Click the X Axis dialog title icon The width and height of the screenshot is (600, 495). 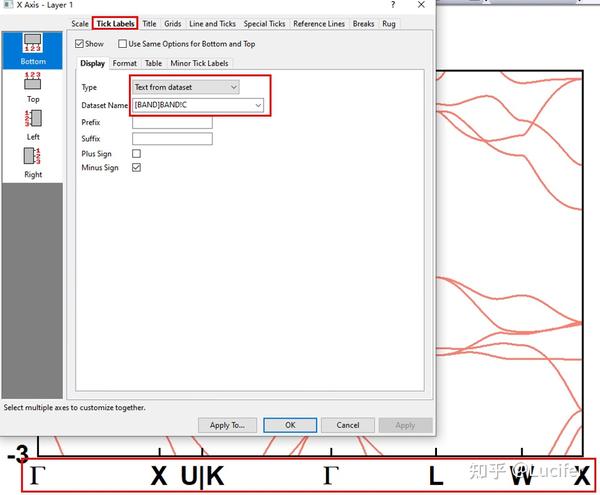click(x=7, y=5)
